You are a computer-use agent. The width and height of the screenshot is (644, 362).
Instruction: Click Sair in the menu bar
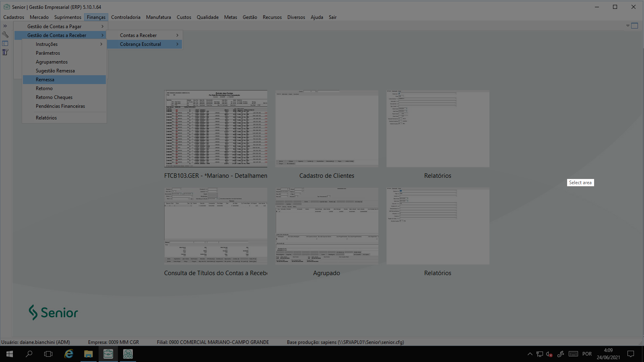coord(332,17)
